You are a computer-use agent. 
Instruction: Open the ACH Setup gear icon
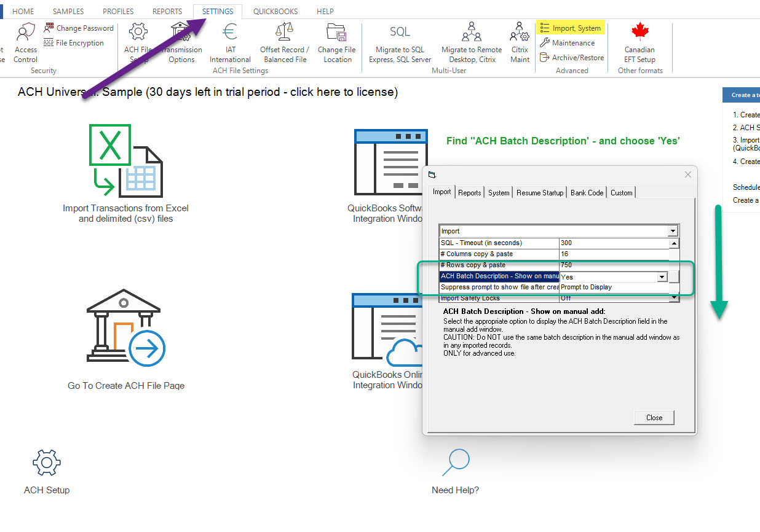(47, 463)
